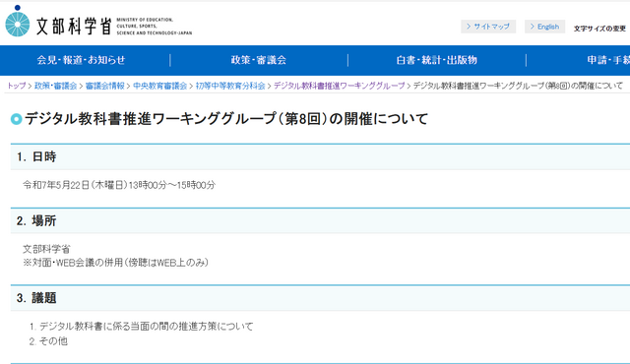The width and height of the screenshot is (630, 364).
Task: Open 会見・報道・お知らせ menu
Action: tap(81, 60)
